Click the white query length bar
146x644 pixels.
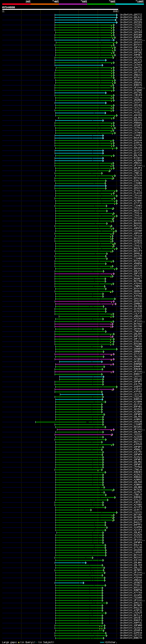pos(60,10)
